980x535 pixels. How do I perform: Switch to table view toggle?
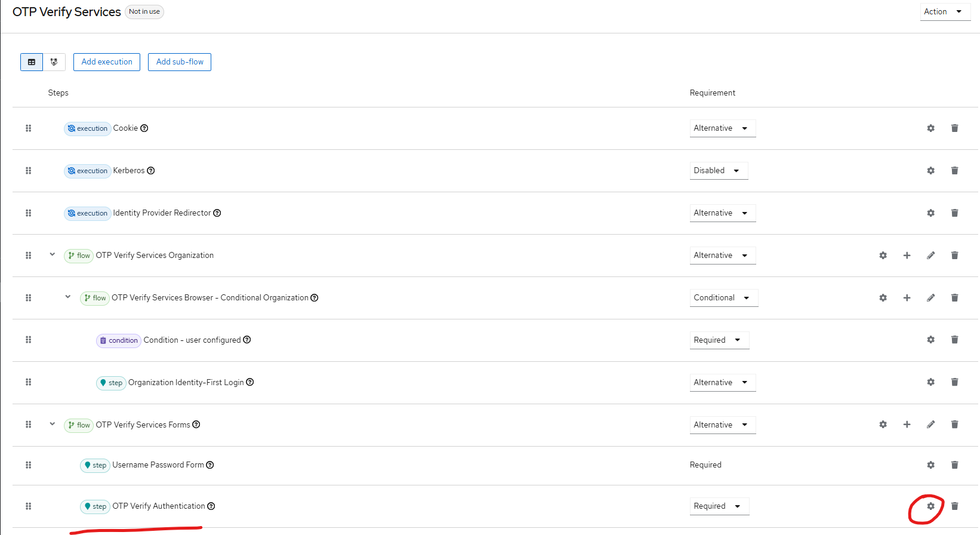pos(32,62)
